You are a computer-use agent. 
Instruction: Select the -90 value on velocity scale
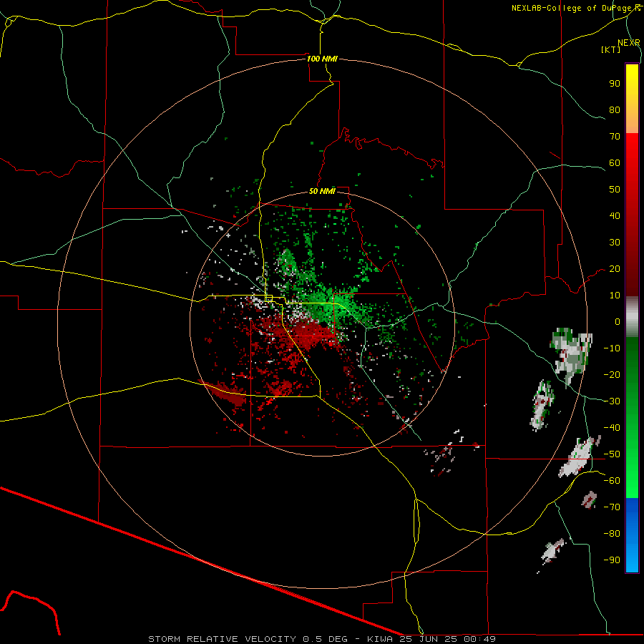(x=612, y=560)
